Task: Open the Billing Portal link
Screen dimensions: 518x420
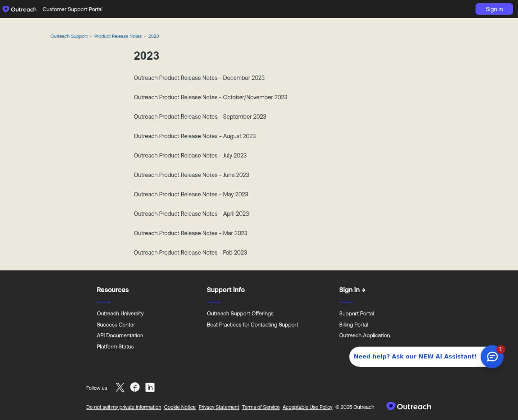Action: [354, 324]
